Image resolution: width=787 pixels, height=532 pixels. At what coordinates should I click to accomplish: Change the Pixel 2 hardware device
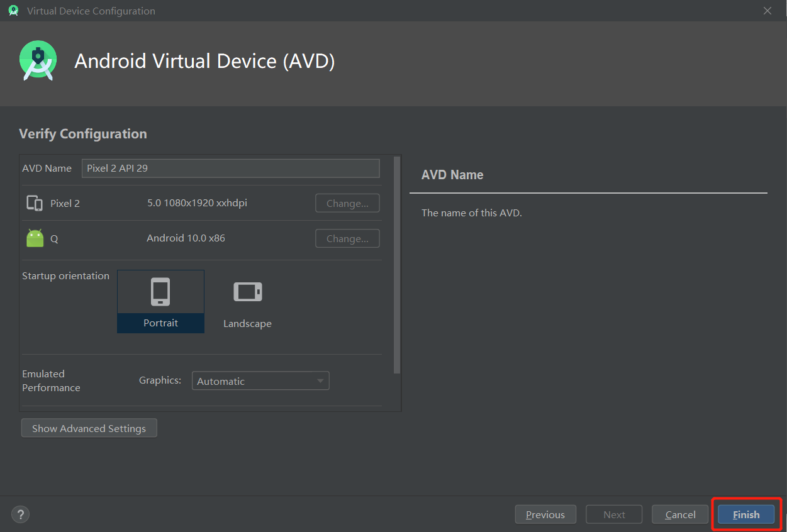[347, 203]
